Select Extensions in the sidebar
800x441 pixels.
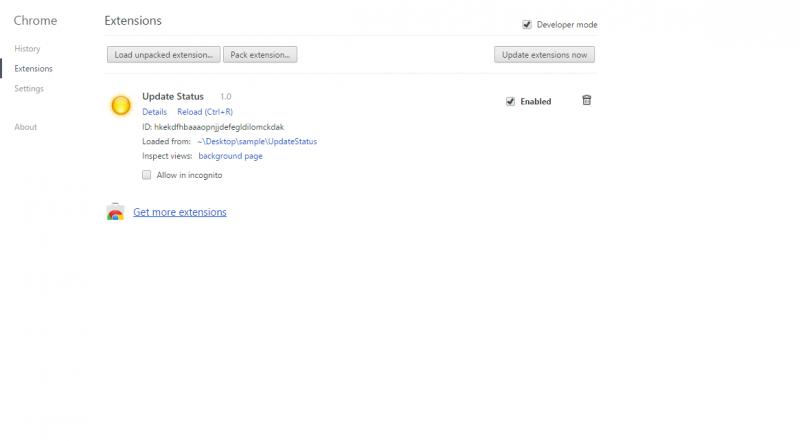click(33, 68)
